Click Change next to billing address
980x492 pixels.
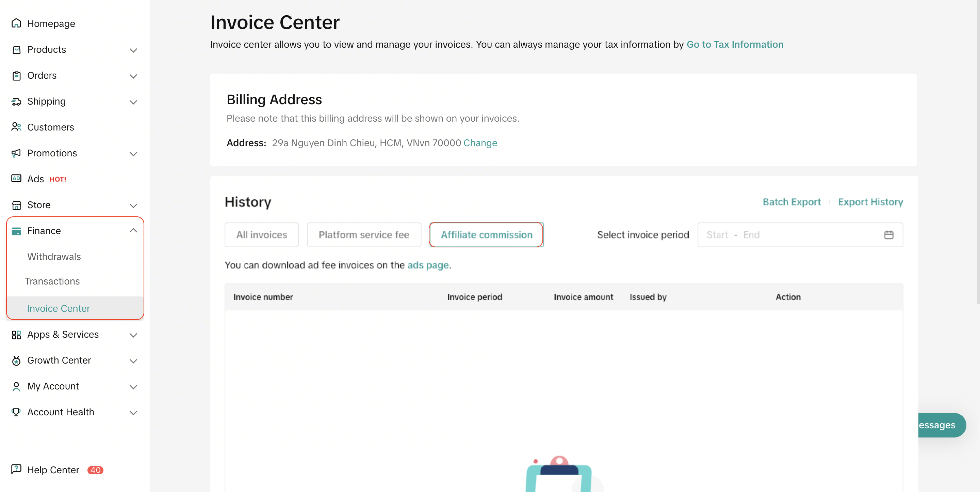pos(480,143)
